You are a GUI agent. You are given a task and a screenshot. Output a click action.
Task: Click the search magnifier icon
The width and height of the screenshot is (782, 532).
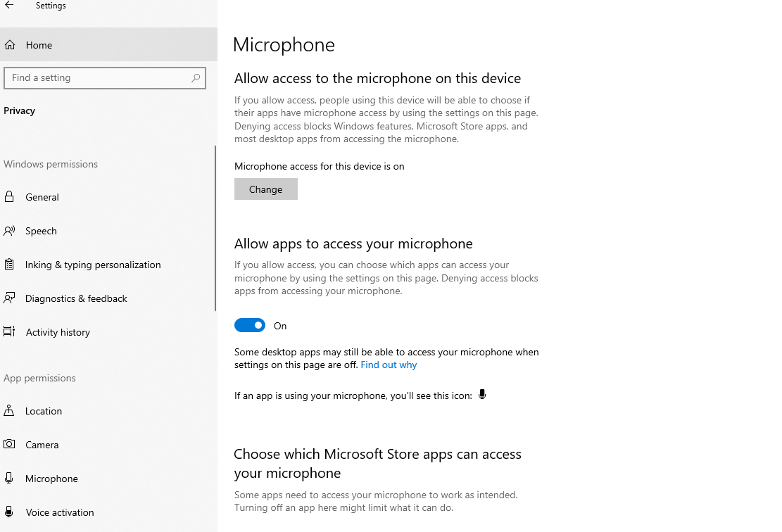tap(196, 78)
